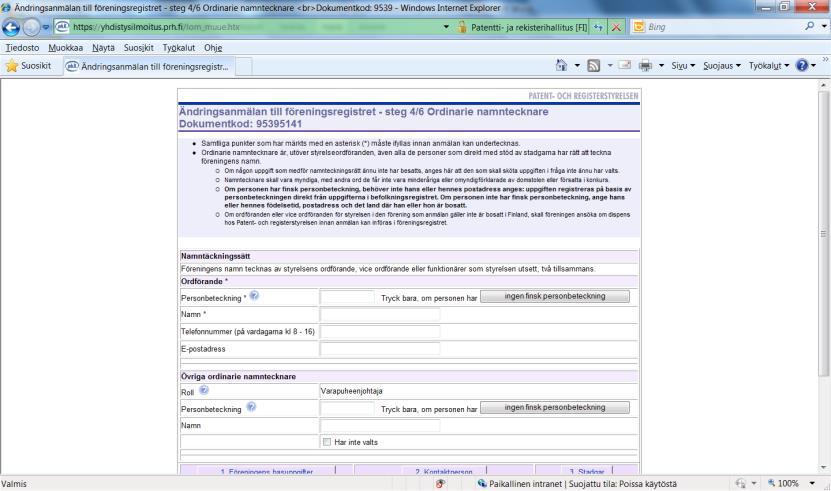This screenshot has height=491, width=831.
Task: Open the Tiedosto menu
Action: [x=22, y=48]
